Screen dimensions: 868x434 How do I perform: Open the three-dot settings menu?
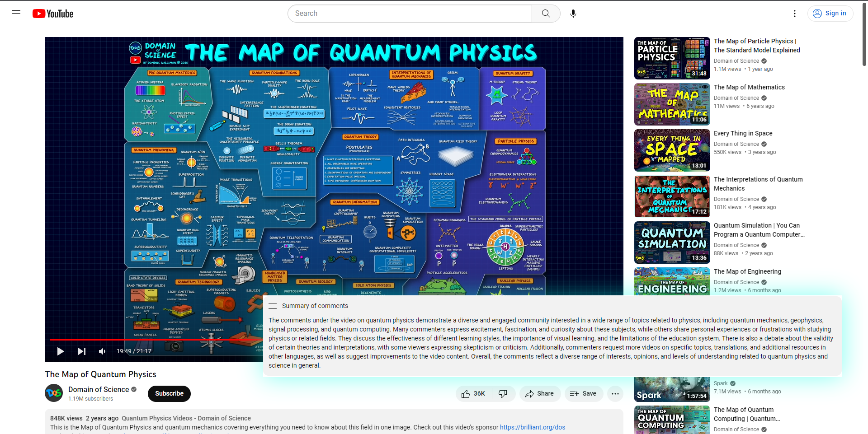[795, 14]
